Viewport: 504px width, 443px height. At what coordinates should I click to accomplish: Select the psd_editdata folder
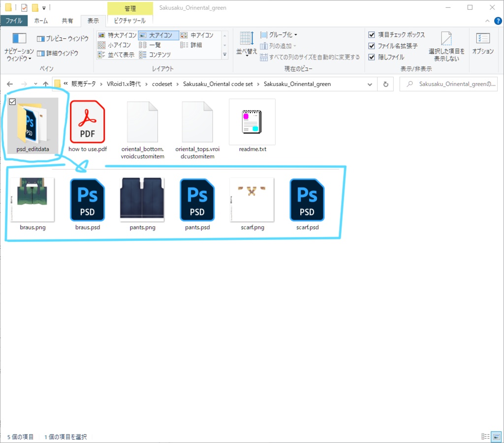coord(33,126)
